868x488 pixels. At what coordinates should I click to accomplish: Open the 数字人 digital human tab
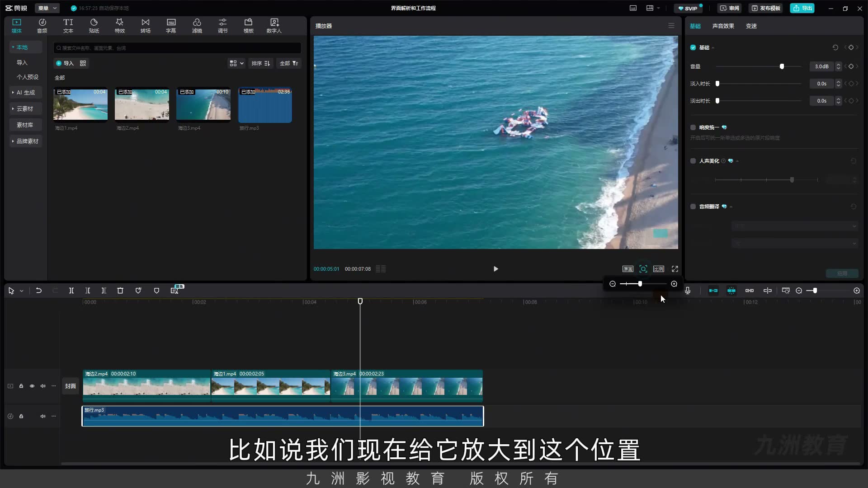point(274,26)
